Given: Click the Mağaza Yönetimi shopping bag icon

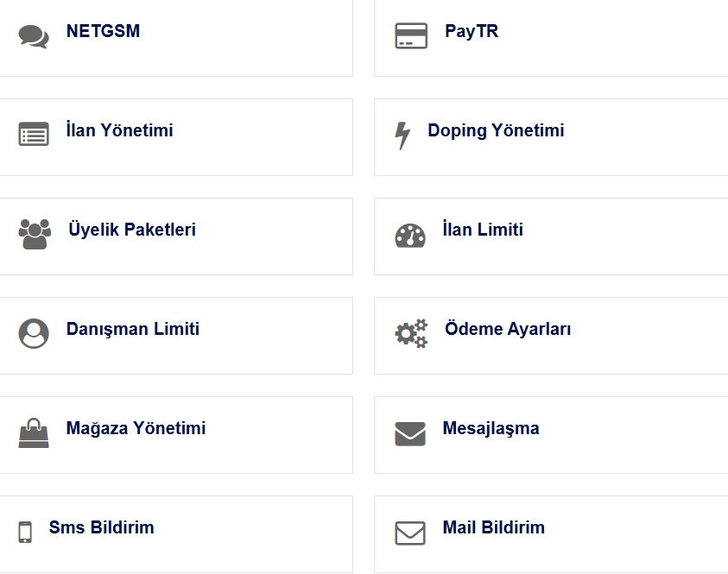Looking at the screenshot, I should point(34,432).
